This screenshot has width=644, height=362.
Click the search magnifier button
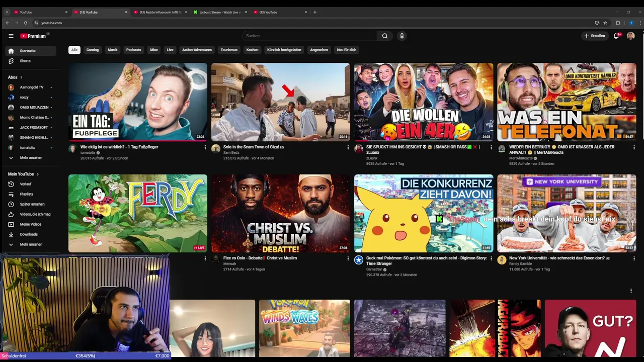(x=384, y=36)
